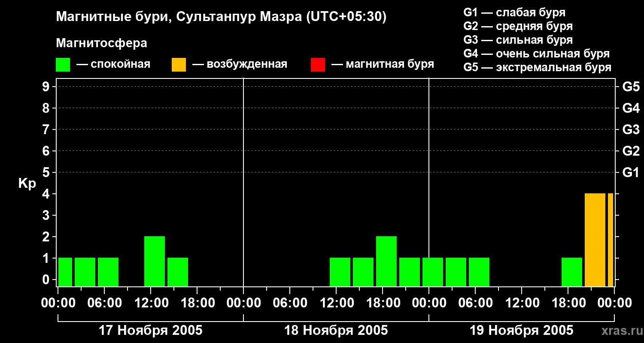This screenshot has width=644, height=343.
Task: Click the 'G2 — средняя буря' legend line
Action: click(x=518, y=26)
